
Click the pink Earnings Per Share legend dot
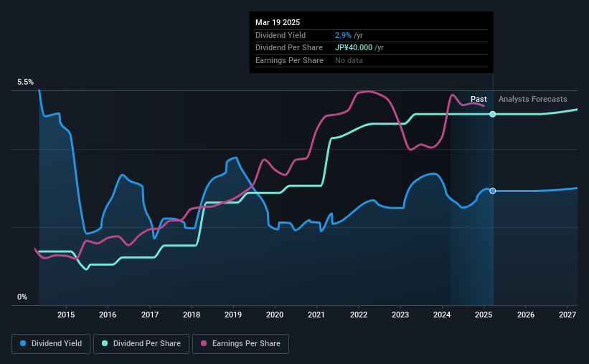point(204,343)
